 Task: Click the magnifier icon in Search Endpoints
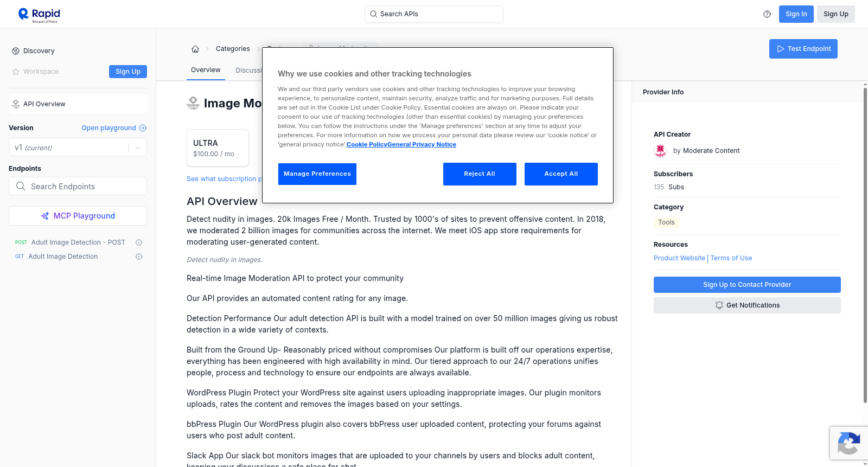21,186
